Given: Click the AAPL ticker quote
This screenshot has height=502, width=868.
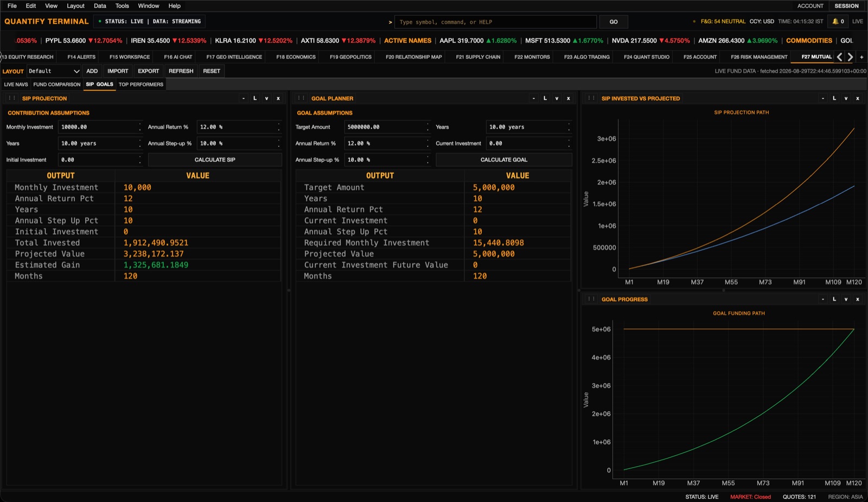Looking at the screenshot, I should point(477,41).
